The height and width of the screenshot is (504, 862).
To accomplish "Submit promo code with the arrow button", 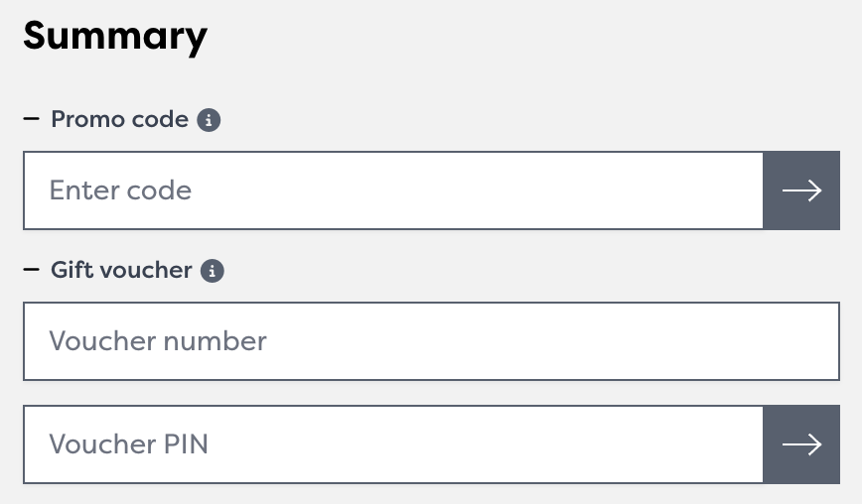I will (x=801, y=190).
